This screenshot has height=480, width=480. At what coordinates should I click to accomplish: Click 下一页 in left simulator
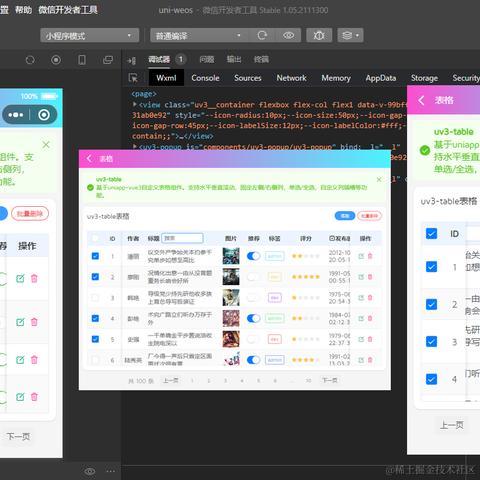[x=18, y=436]
